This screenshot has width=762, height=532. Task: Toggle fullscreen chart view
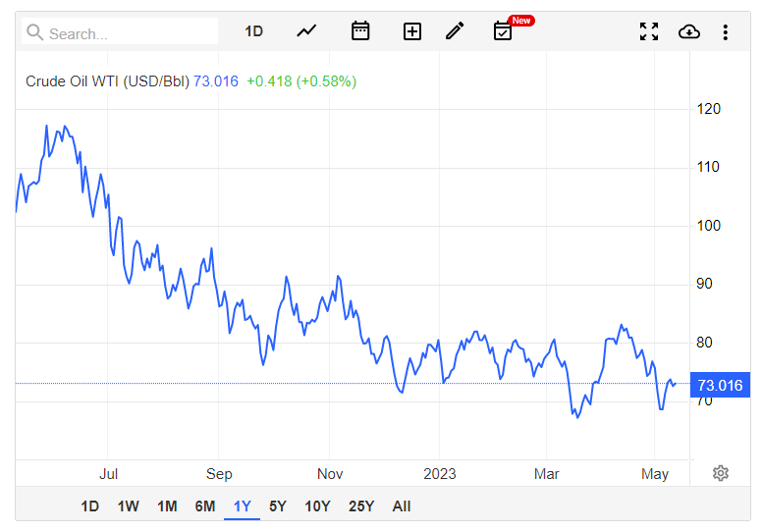coord(649,31)
